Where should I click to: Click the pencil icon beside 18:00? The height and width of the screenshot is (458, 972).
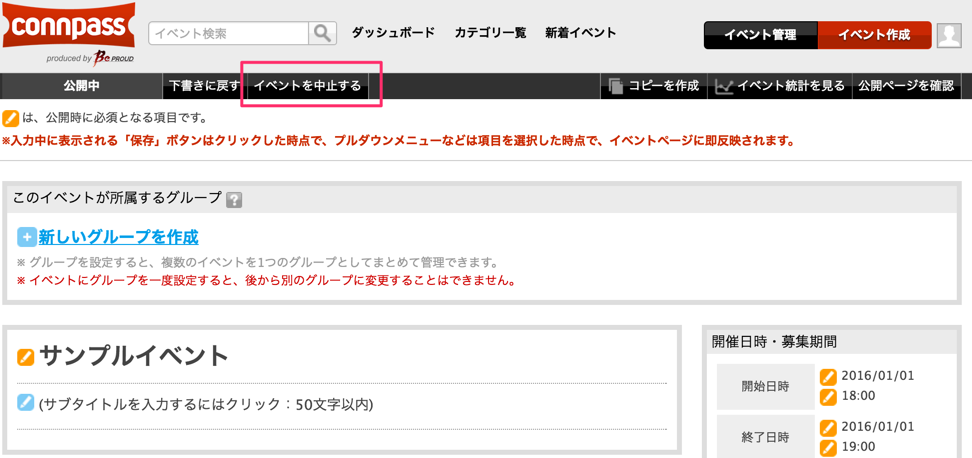click(828, 397)
